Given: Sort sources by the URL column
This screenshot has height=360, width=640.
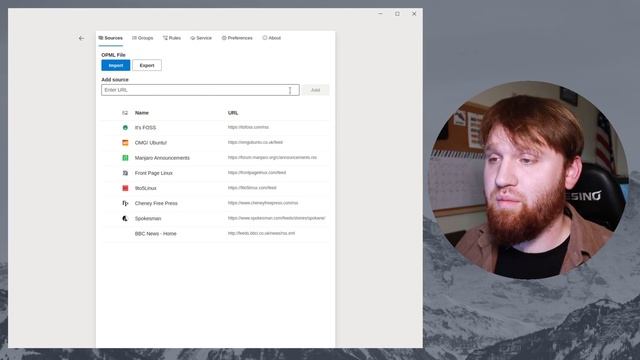Looking at the screenshot, I should tap(233, 113).
